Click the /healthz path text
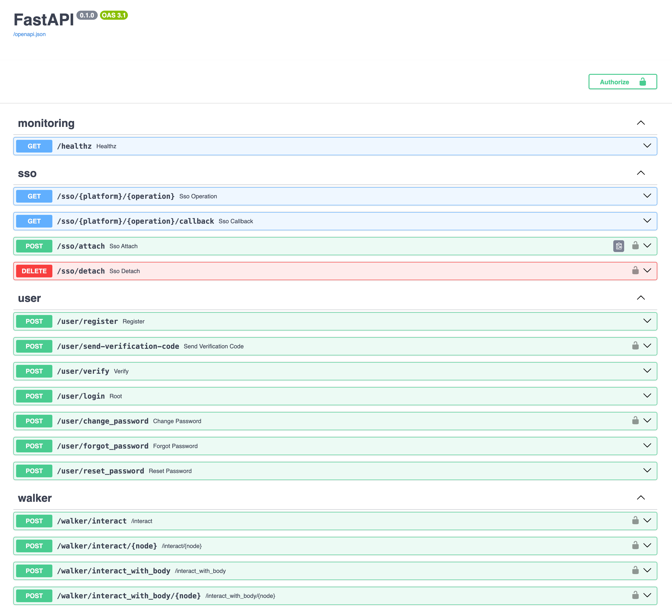Image resolution: width=672 pixels, height=616 pixels. point(74,146)
